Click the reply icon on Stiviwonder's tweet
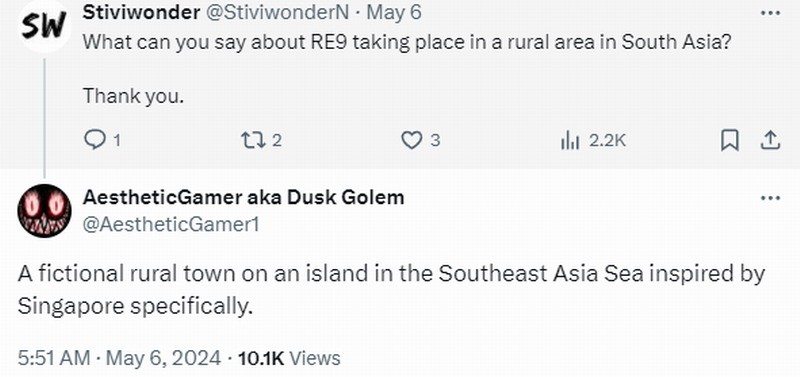Image resolution: width=800 pixels, height=377 pixels. 94,140
